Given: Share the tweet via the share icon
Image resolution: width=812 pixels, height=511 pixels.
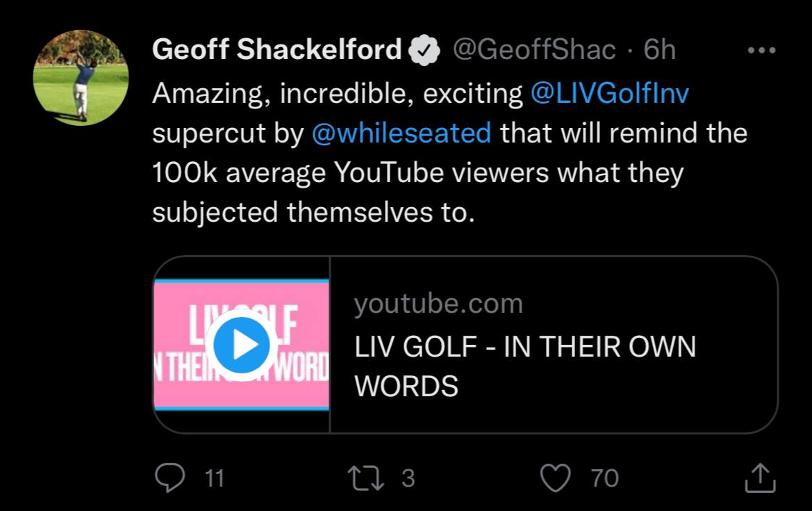Looking at the screenshot, I should pyautogui.click(x=759, y=478).
